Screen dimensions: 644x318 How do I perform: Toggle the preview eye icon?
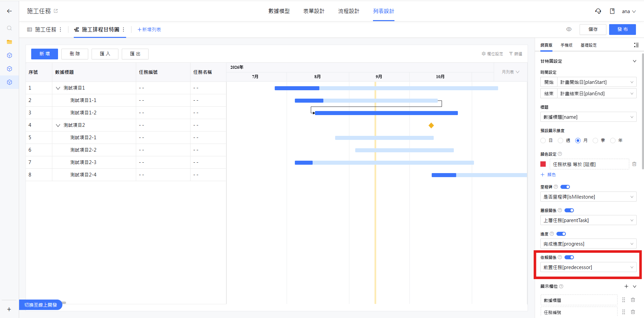pyautogui.click(x=569, y=29)
